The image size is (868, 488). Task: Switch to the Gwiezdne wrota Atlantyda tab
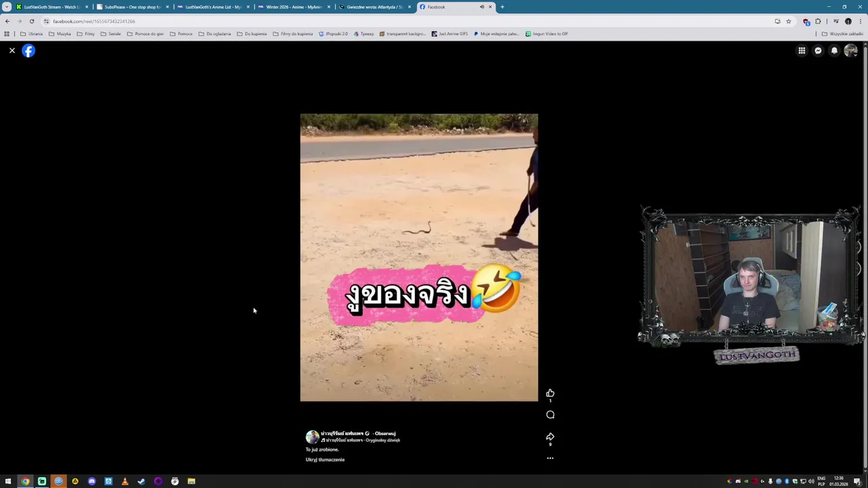click(374, 7)
